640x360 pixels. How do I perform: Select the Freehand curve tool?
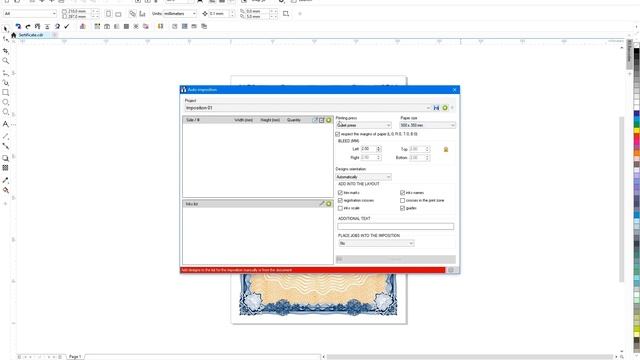click(5, 73)
